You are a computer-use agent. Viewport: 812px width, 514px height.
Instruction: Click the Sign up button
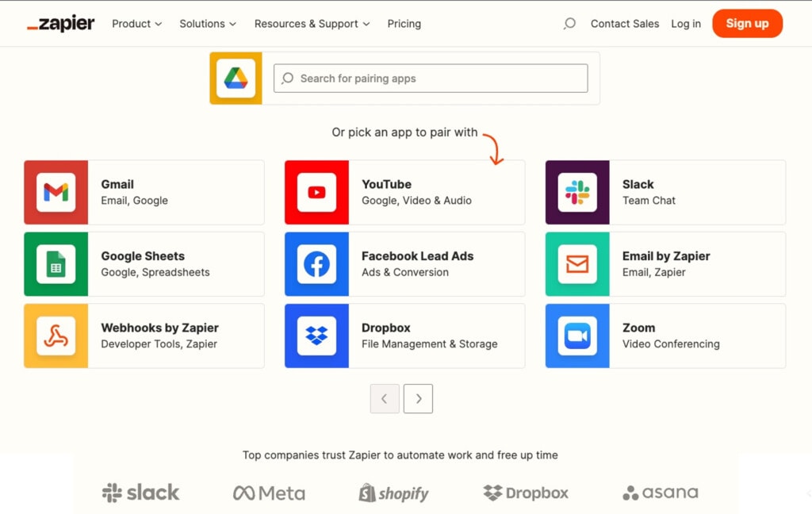pyautogui.click(x=747, y=23)
